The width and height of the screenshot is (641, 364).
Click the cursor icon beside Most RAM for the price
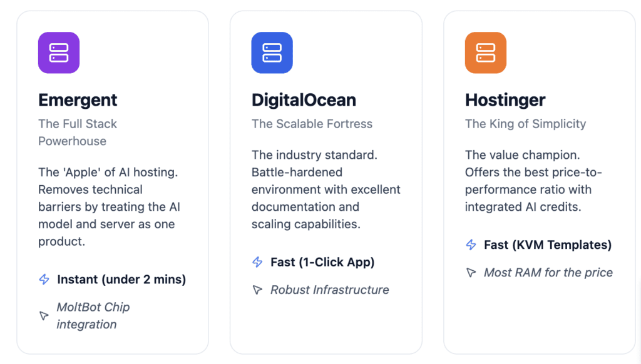click(x=470, y=272)
